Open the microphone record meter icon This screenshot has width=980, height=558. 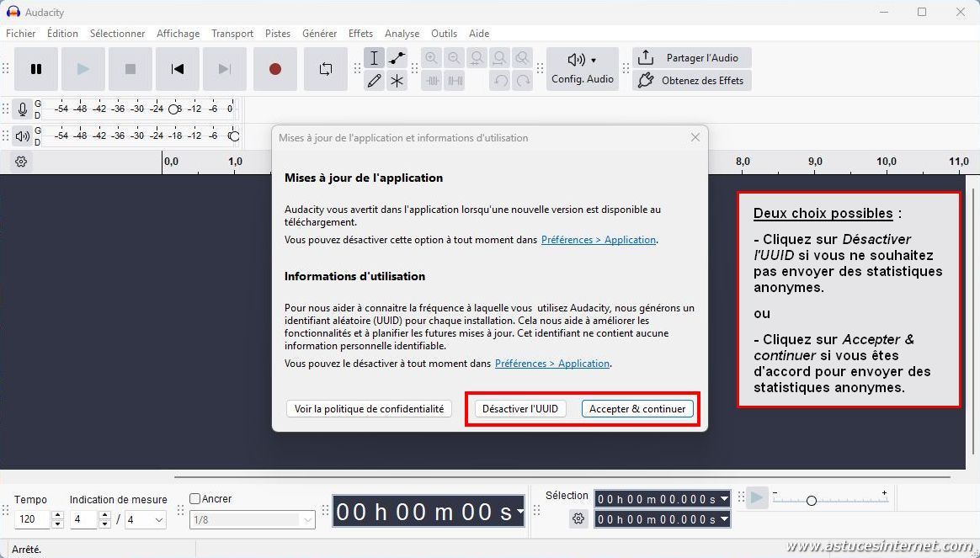pos(23,109)
